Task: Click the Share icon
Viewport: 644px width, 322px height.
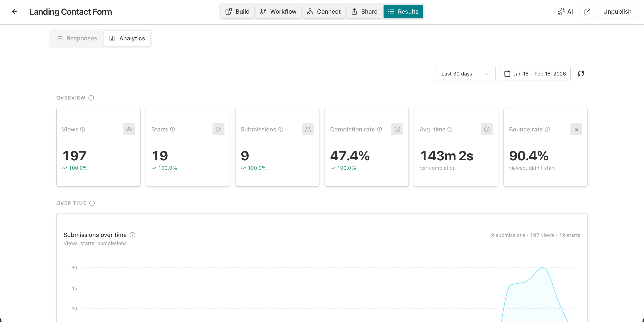Action: [355, 11]
